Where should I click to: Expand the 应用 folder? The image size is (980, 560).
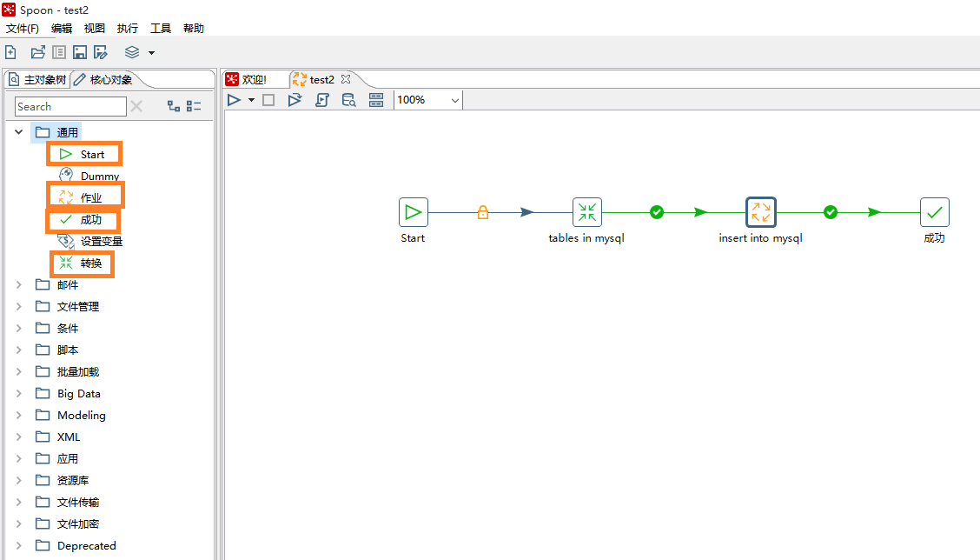[x=19, y=458]
